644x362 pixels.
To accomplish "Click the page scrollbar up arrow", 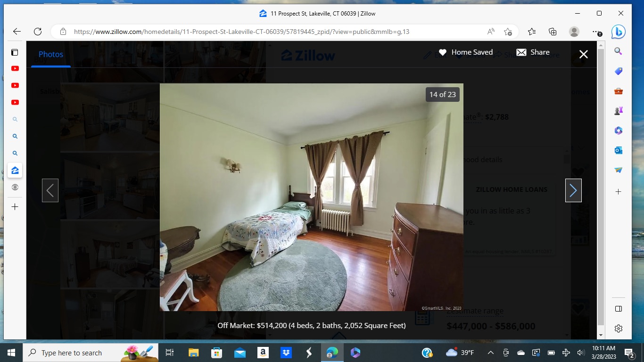I will pyautogui.click(x=601, y=45).
